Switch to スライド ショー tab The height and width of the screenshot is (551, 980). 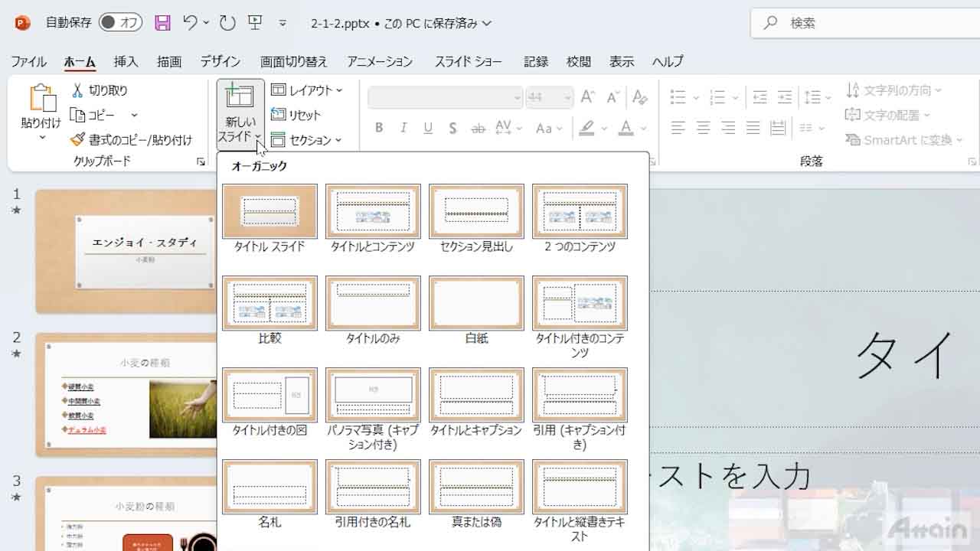click(x=469, y=61)
